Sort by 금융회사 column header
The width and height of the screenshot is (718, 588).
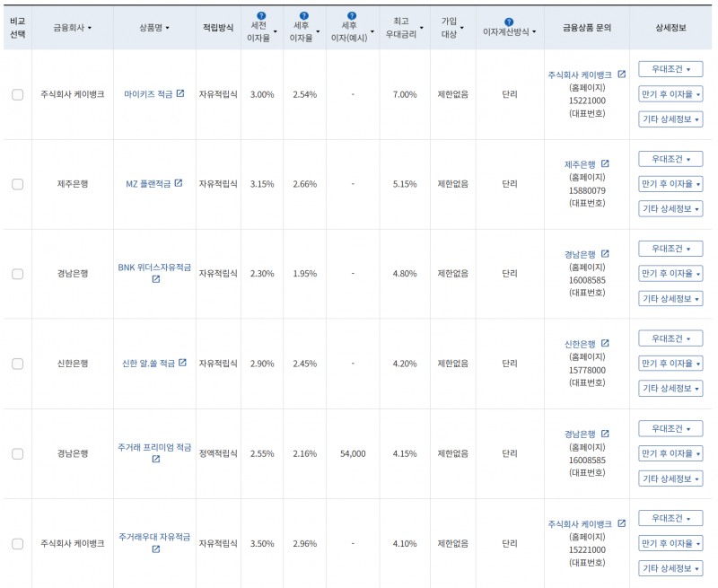pos(73,28)
